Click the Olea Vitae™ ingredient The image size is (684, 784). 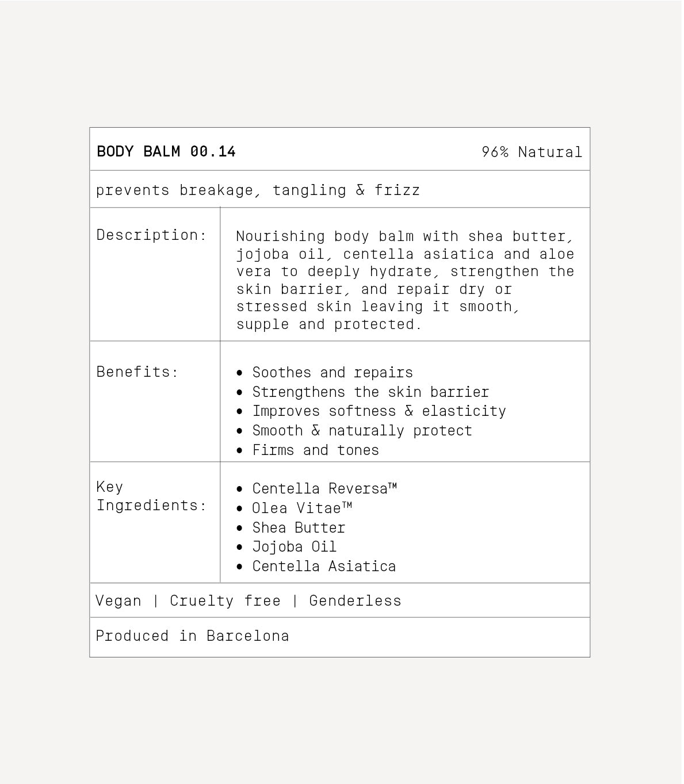click(x=301, y=508)
